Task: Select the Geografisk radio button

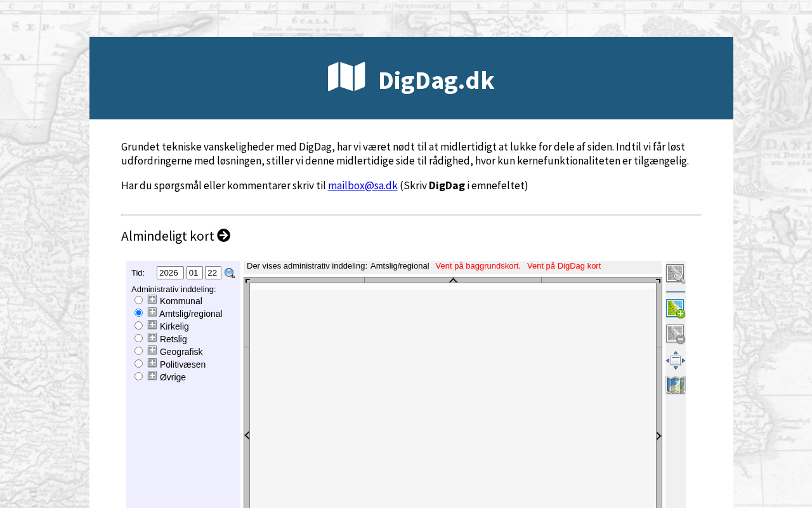Action: click(139, 351)
